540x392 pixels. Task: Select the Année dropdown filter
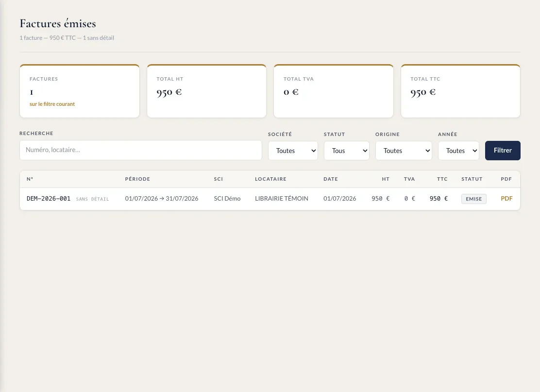pyautogui.click(x=458, y=151)
